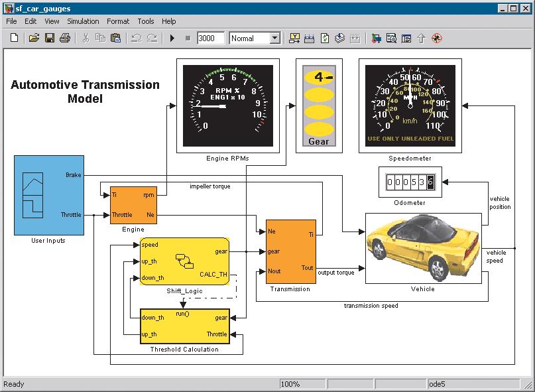This screenshot has height=392, width=535.
Task: Stop the simulation with the square stop button
Action: [x=188, y=38]
